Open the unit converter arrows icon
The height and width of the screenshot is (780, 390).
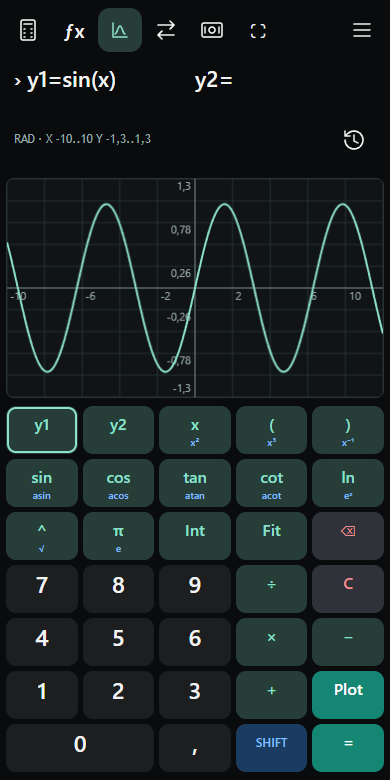point(166,30)
